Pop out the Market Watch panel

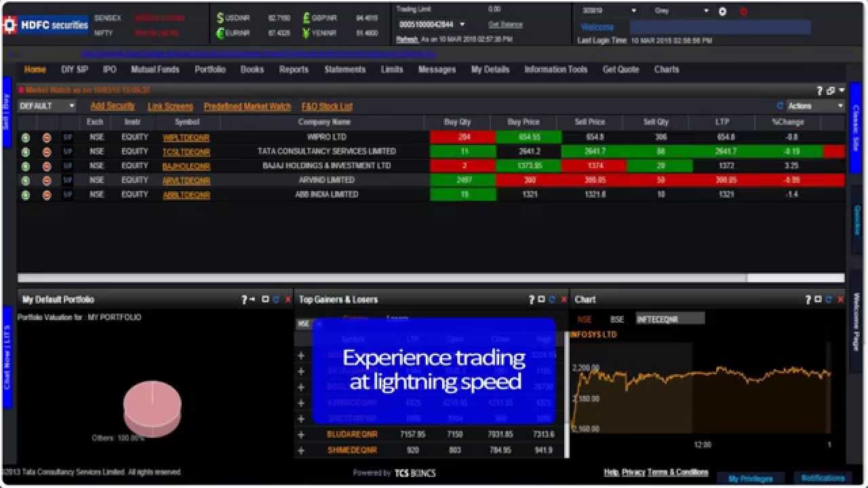[831, 90]
